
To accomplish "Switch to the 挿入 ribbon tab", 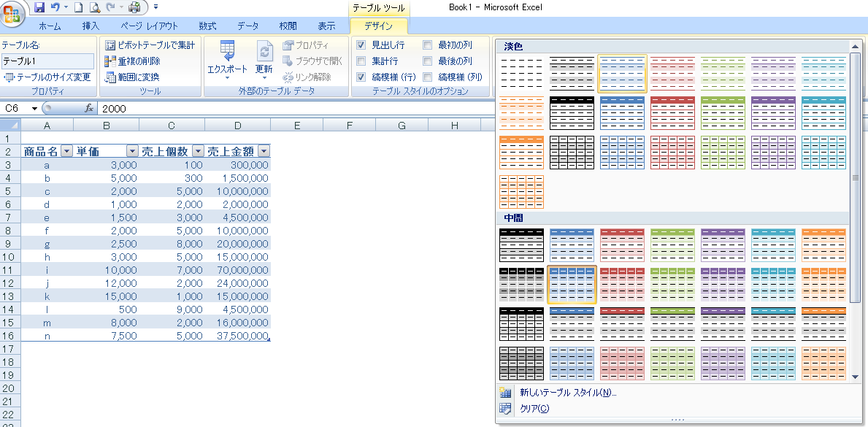I will pos(91,26).
